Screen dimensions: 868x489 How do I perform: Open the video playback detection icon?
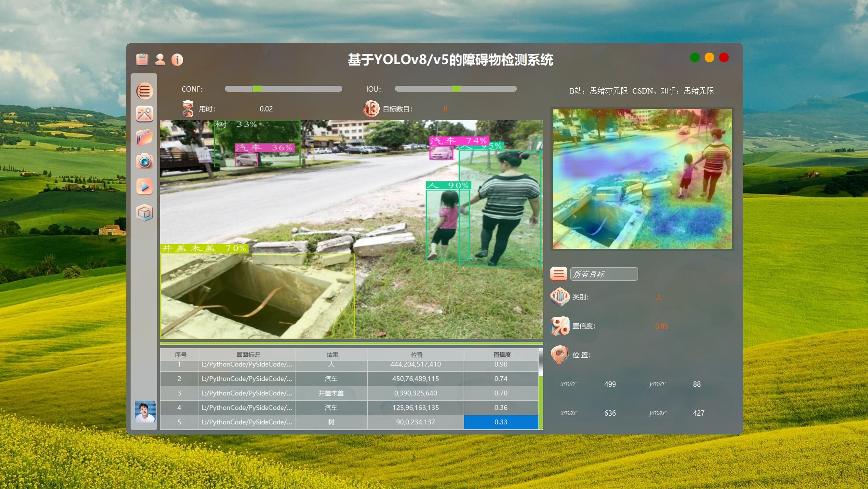point(145,186)
